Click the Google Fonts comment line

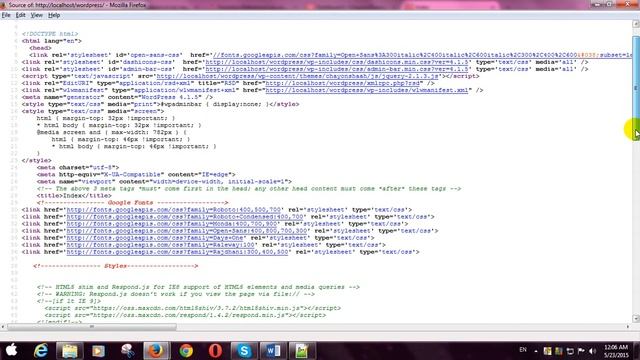click(132, 202)
